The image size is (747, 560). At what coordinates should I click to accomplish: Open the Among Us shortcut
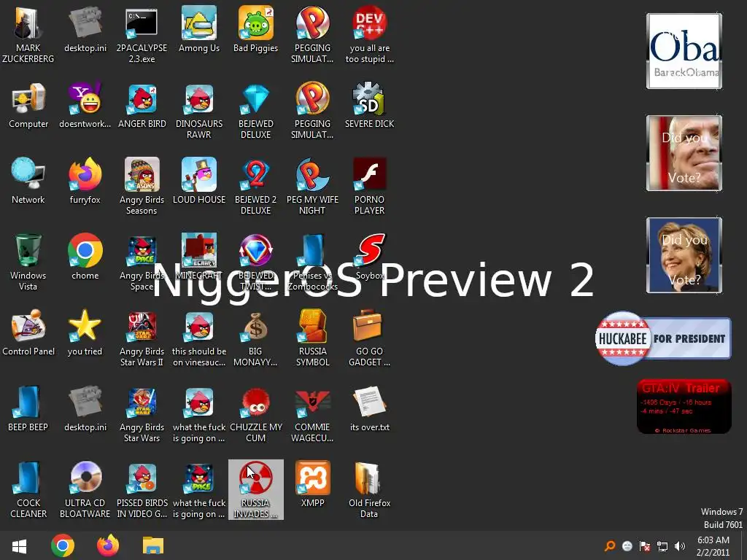coord(199,29)
